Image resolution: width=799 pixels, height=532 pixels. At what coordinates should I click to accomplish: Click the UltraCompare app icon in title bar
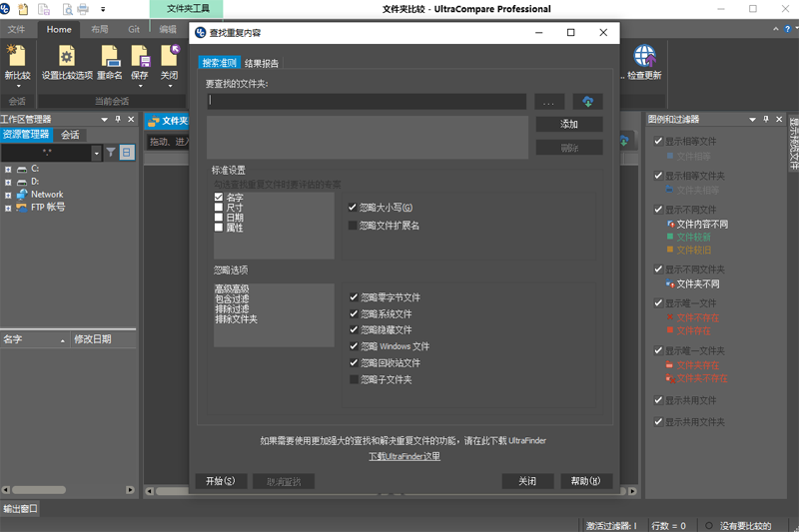tap(5, 9)
